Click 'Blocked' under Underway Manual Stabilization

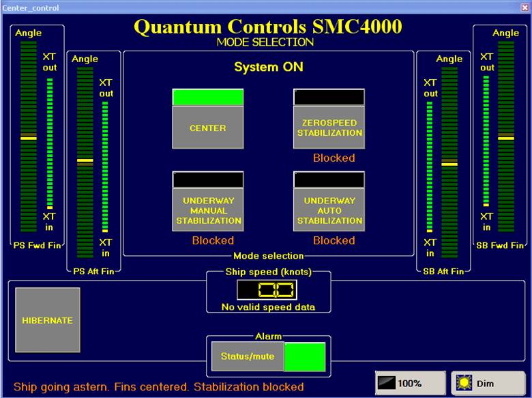pyautogui.click(x=213, y=240)
